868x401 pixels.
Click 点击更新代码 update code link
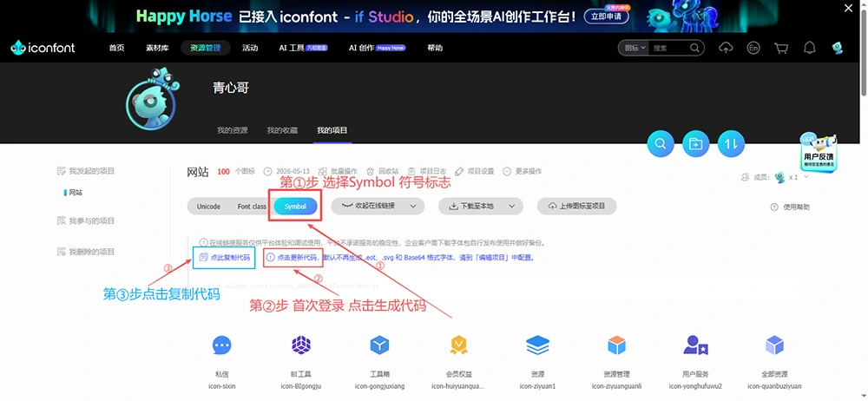293,258
